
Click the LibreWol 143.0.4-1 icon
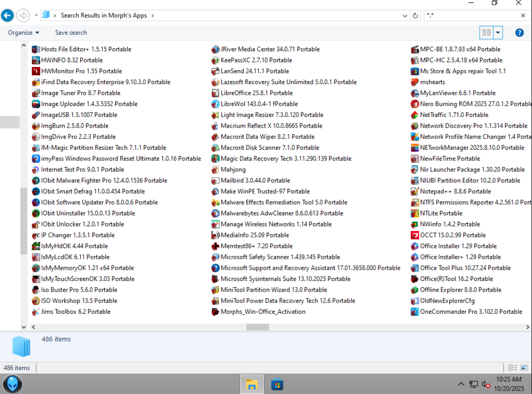pyautogui.click(x=215, y=104)
